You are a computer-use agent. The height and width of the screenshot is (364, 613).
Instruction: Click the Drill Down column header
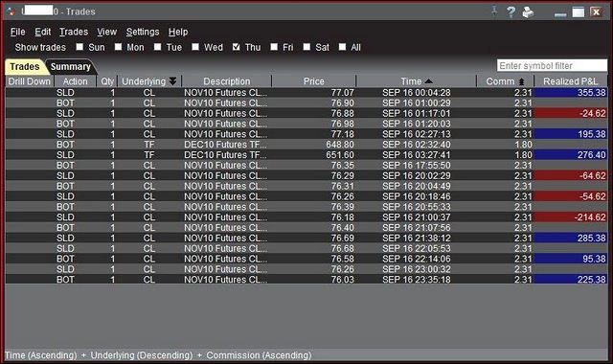[x=30, y=81]
